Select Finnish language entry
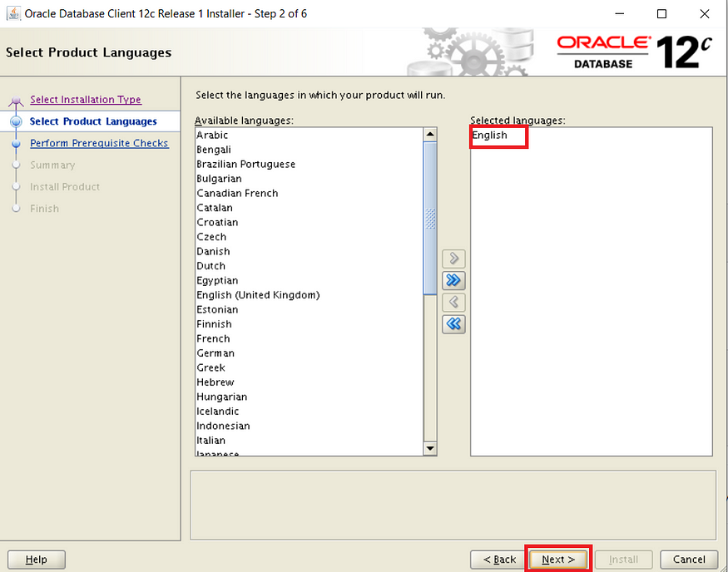 pyautogui.click(x=310, y=323)
